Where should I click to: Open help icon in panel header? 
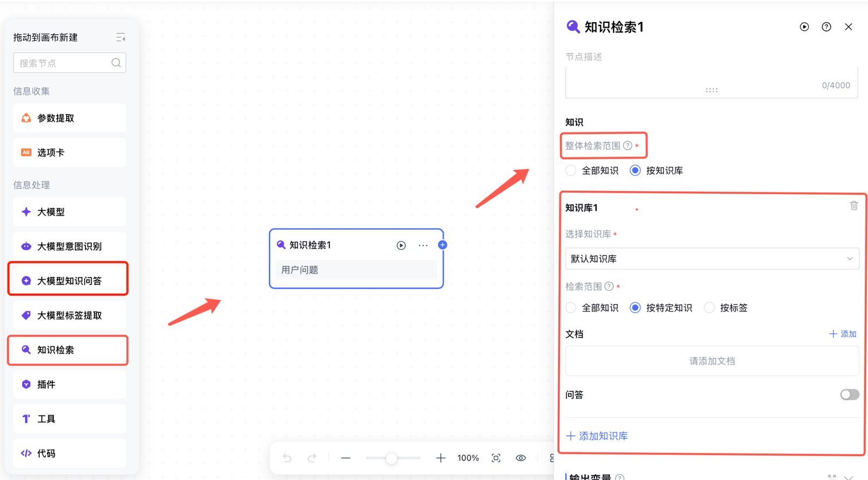coord(826,27)
